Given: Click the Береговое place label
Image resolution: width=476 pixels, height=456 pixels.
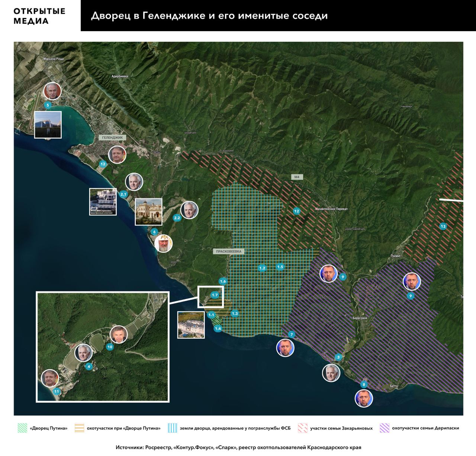Looking at the screenshot, I should 360,318.
